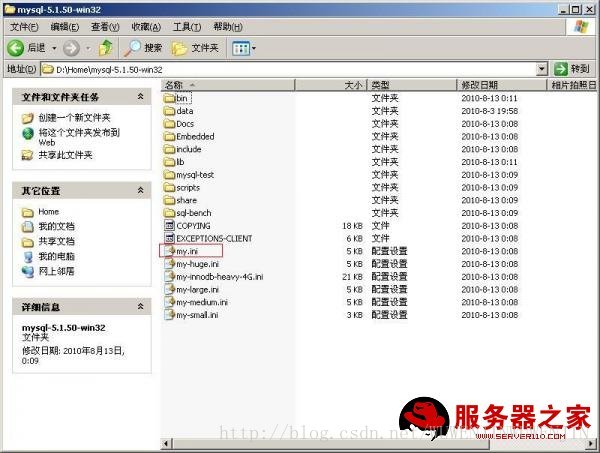Open the Back button history dropdown arrow
The height and width of the screenshot is (453, 600).
click(54, 48)
